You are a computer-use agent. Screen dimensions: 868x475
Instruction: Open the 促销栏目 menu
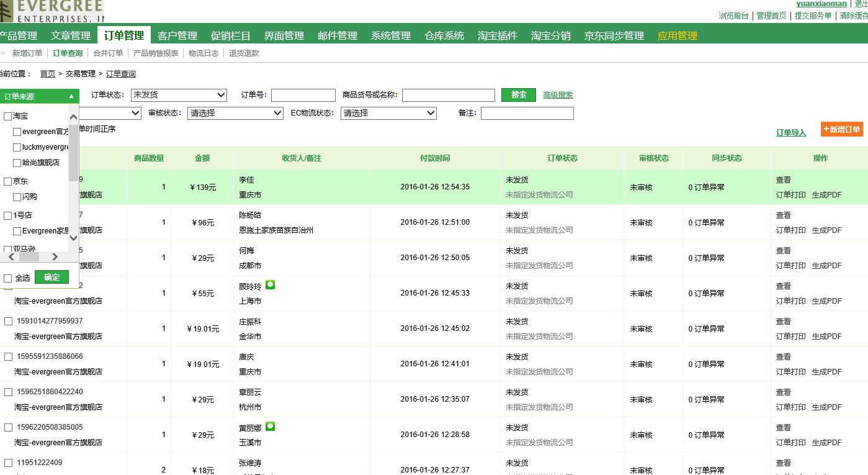point(231,36)
